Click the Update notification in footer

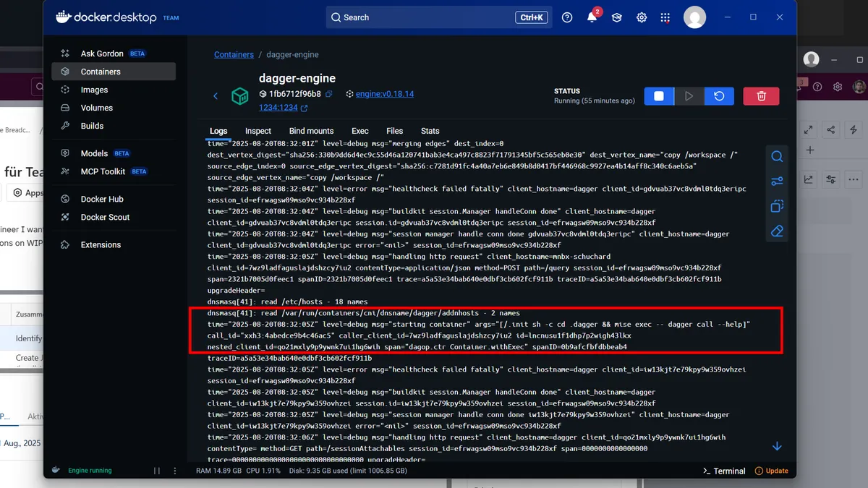pos(772,471)
